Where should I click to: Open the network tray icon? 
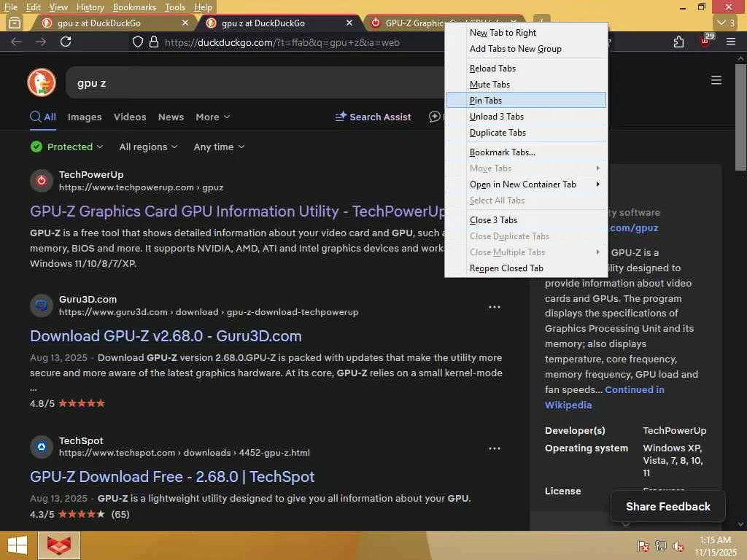(x=661, y=545)
